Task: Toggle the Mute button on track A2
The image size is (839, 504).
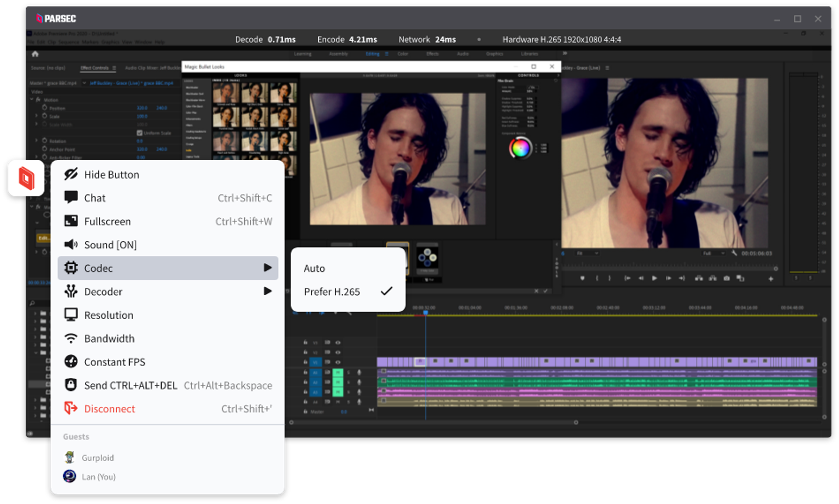Action: [x=338, y=382]
